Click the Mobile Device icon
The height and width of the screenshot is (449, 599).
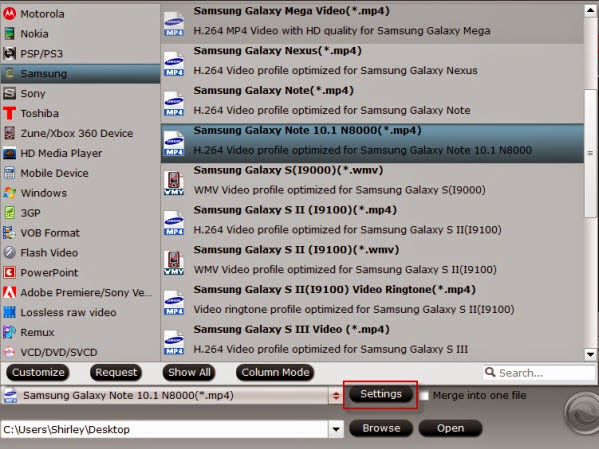point(10,173)
